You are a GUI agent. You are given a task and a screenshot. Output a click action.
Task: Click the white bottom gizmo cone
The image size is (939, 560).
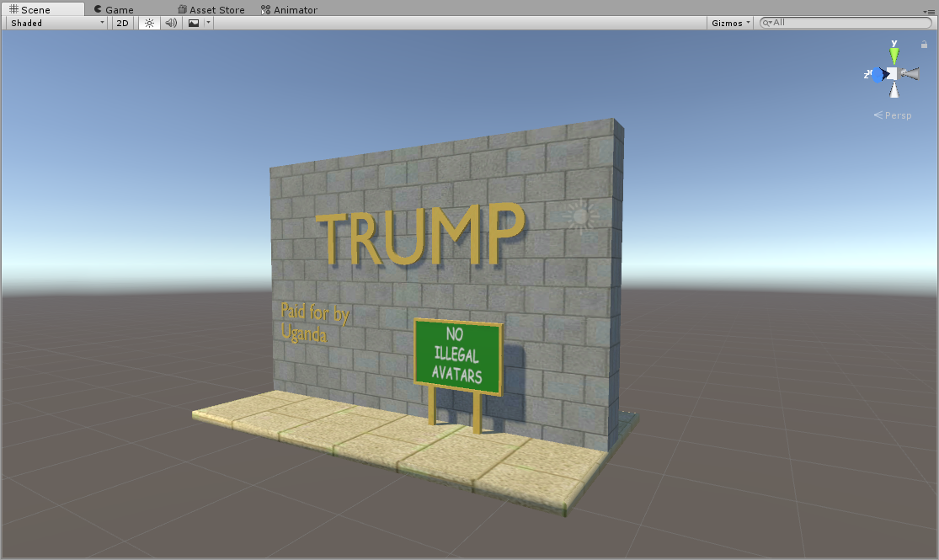(894, 90)
